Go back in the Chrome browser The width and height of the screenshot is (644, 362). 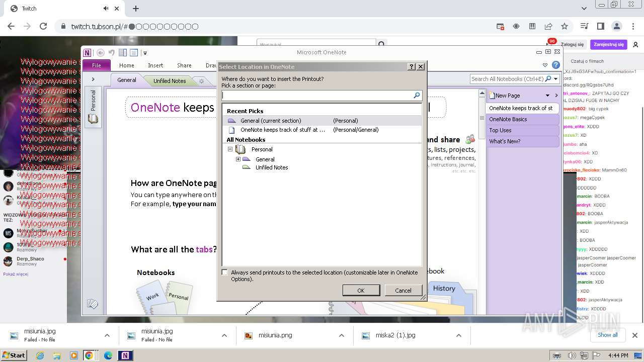pyautogui.click(x=11, y=26)
